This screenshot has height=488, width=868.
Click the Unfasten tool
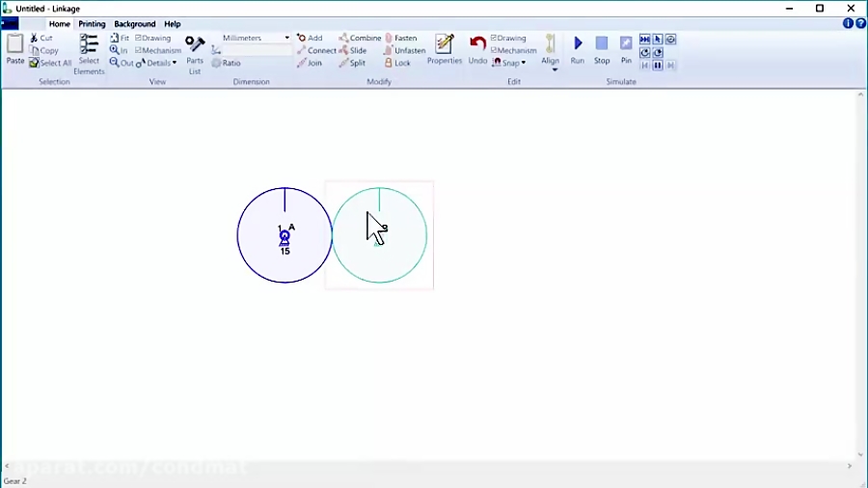(x=405, y=50)
